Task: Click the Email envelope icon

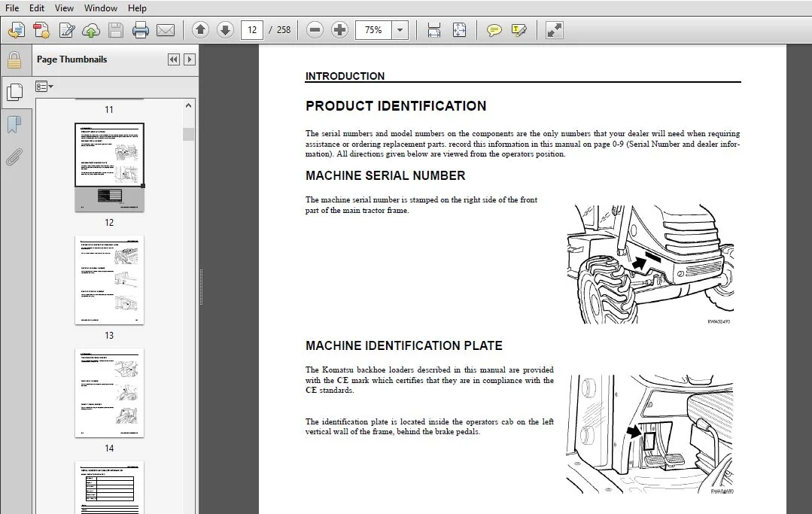Action: [166, 31]
